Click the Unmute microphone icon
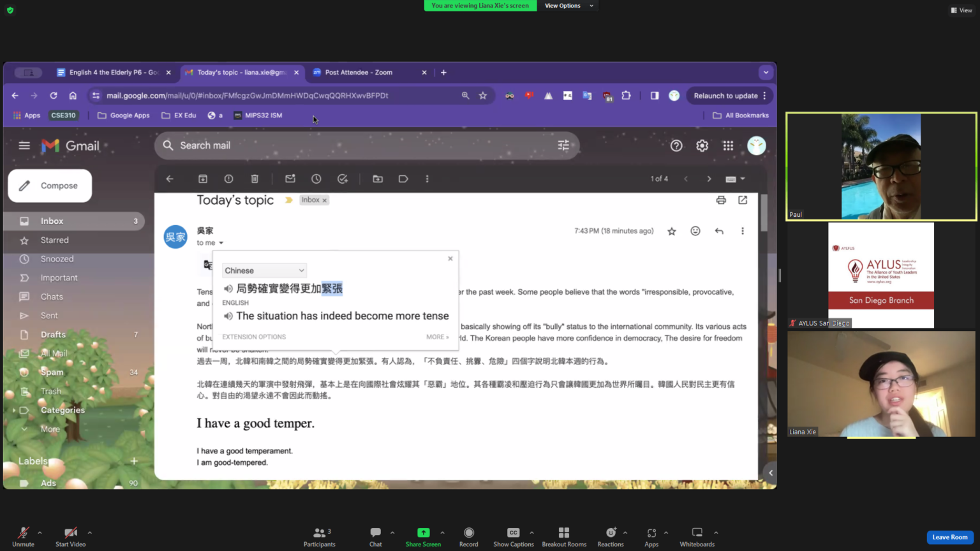This screenshot has width=980, height=551. (x=23, y=533)
